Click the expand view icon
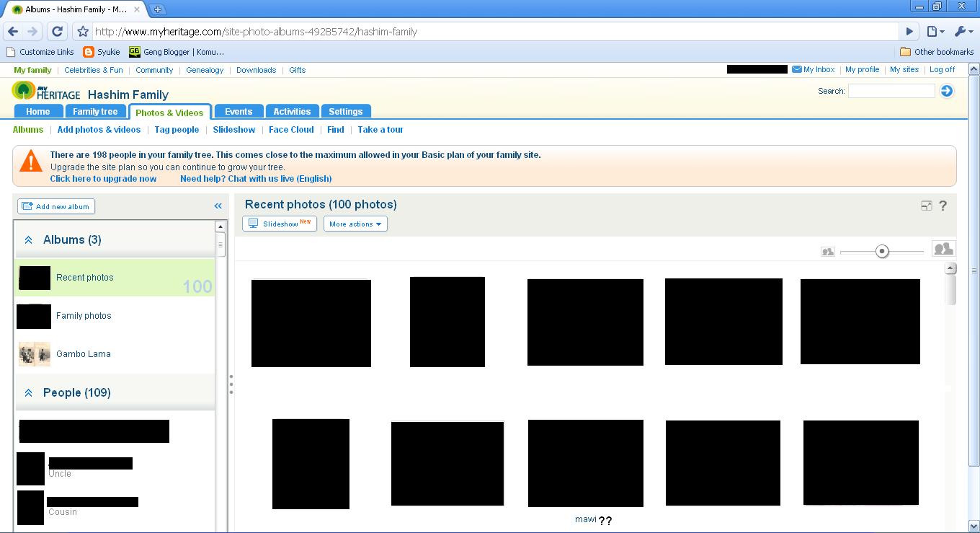This screenshot has width=980, height=533. pyautogui.click(x=927, y=206)
